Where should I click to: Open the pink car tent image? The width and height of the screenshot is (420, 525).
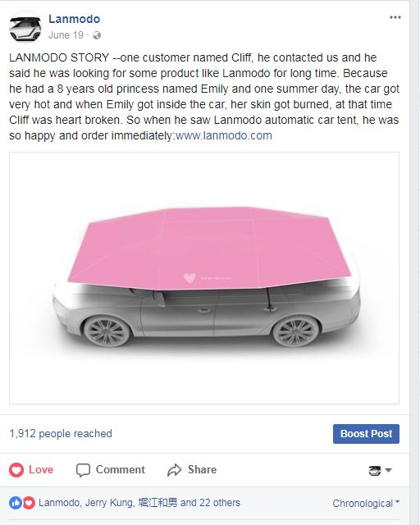(x=204, y=278)
